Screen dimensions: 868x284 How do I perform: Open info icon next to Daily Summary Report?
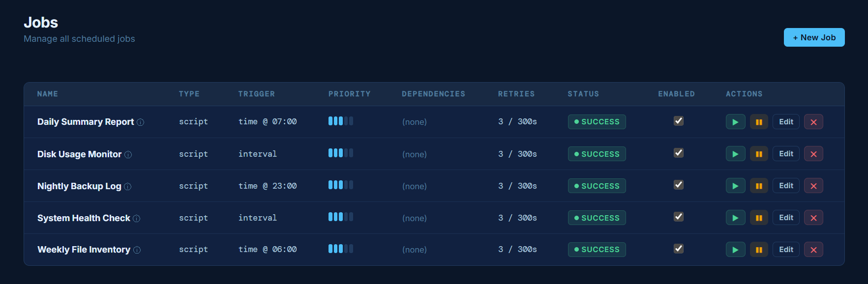tap(140, 122)
